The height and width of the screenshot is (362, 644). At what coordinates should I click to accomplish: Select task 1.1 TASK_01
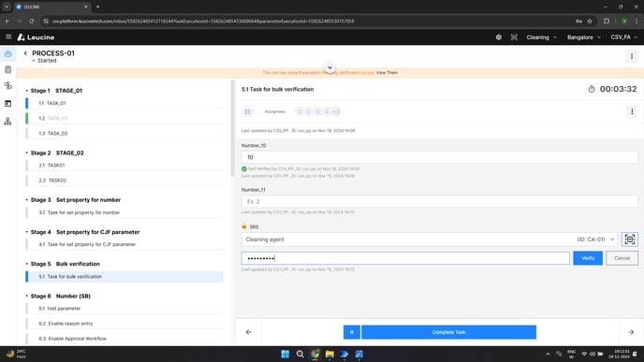[x=124, y=103]
